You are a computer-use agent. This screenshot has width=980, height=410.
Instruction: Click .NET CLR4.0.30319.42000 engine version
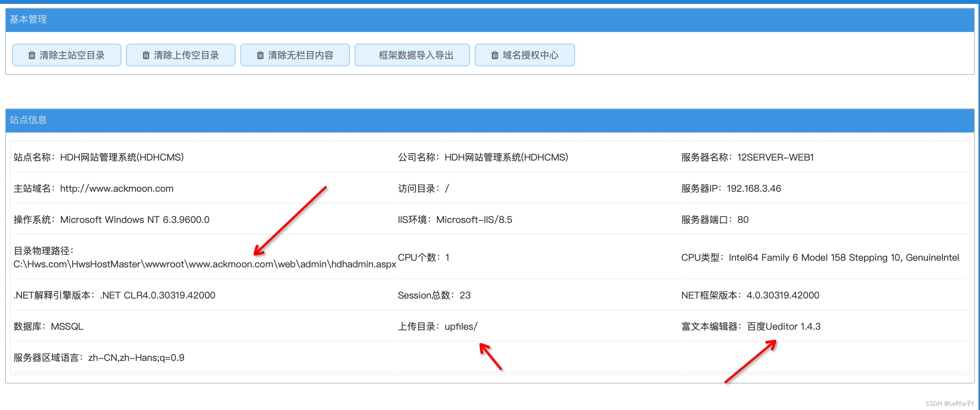157,295
